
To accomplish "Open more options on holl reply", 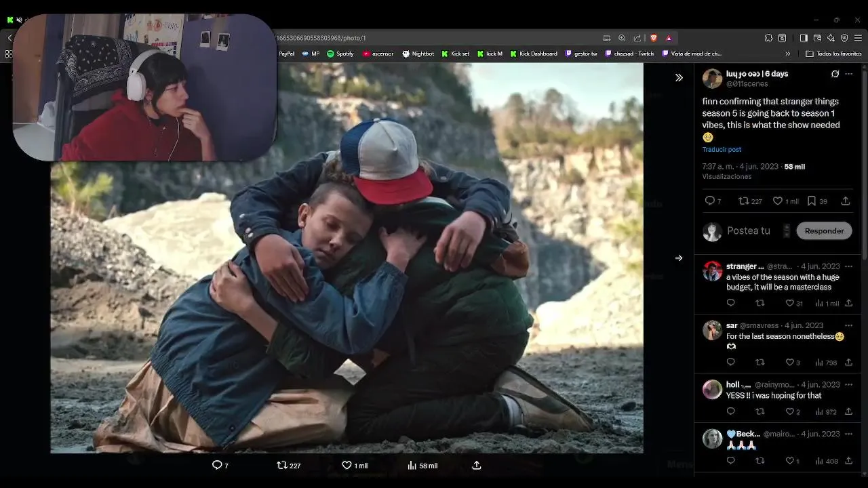I will (x=848, y=384).
